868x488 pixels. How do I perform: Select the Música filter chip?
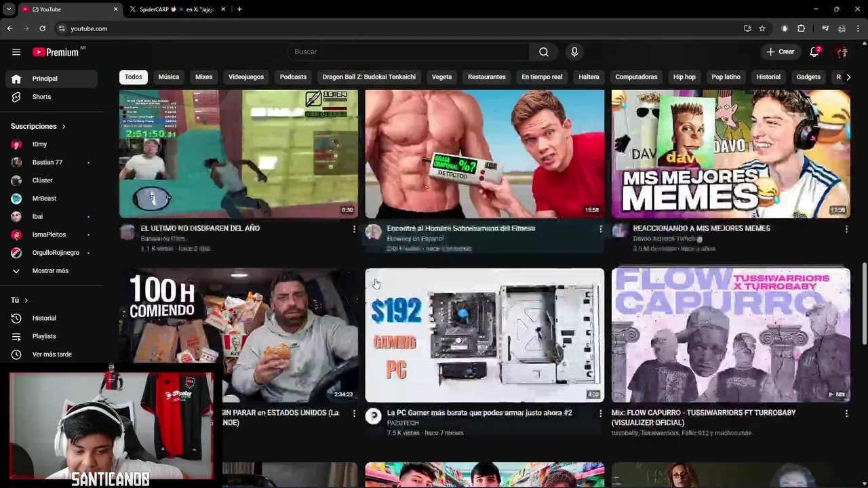coord(169,77)
